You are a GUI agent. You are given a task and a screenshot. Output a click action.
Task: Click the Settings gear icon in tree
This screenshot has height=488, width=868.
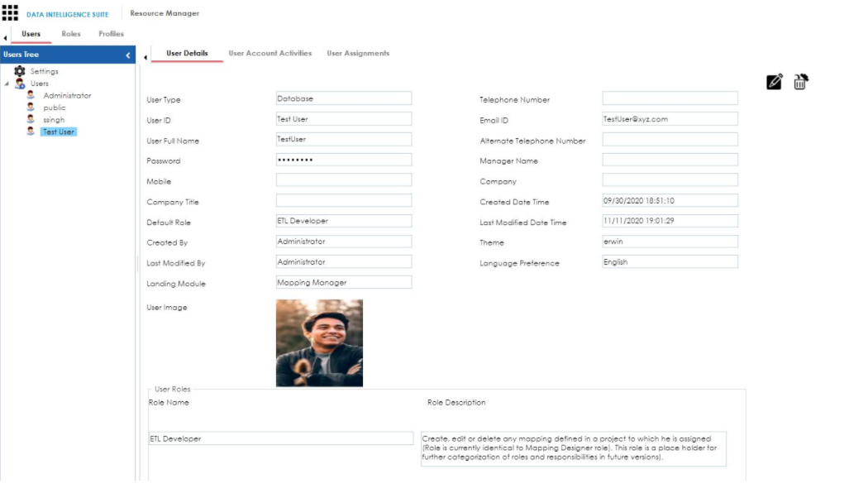(19, 71)
